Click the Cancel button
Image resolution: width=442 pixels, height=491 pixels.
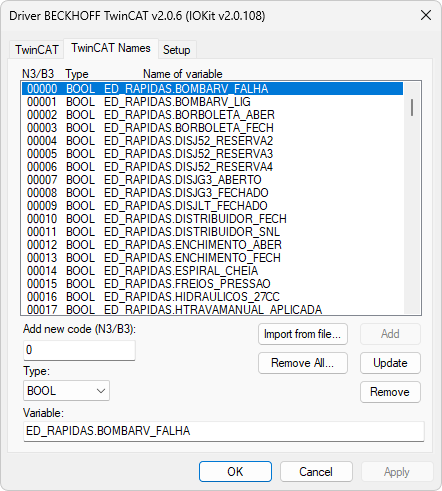point(316,471)
